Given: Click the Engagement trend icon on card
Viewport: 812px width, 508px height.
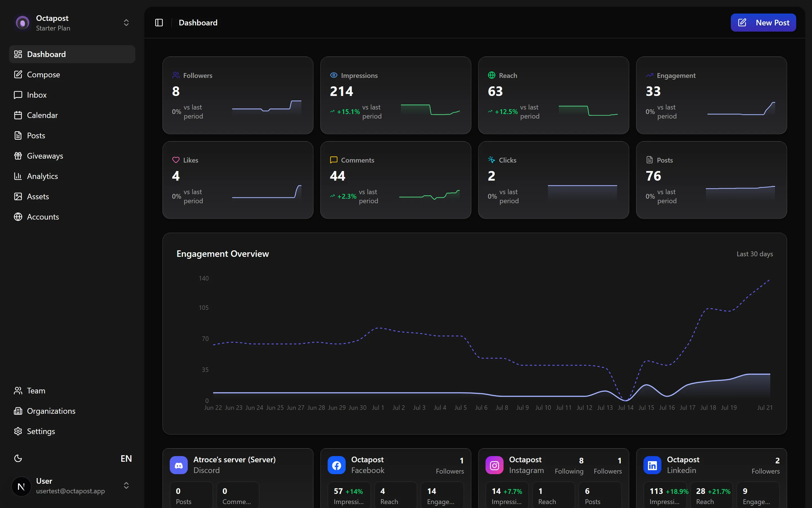Looking at the screenshot, I should 650,75.
